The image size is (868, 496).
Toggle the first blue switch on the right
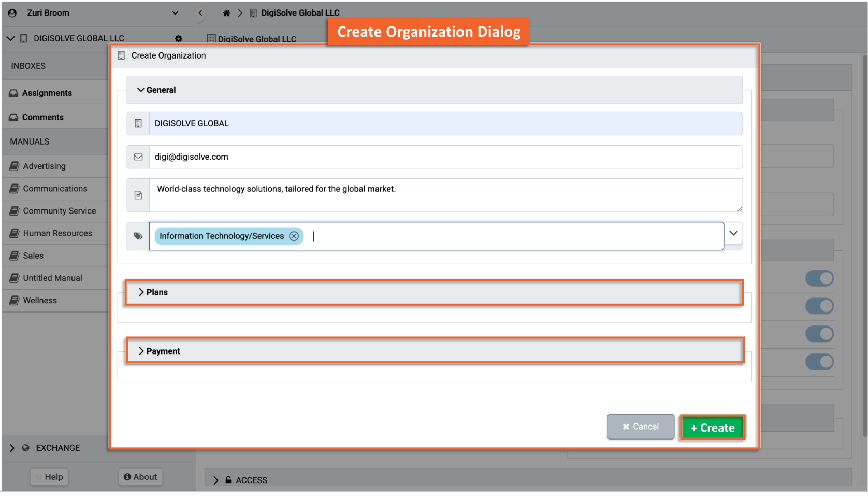[819, 278]
